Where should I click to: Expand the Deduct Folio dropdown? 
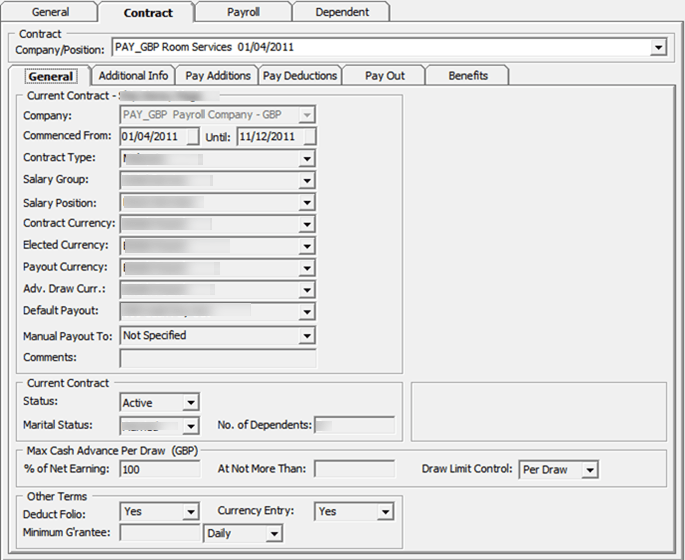pyautogui.click(x=191, y=512)
